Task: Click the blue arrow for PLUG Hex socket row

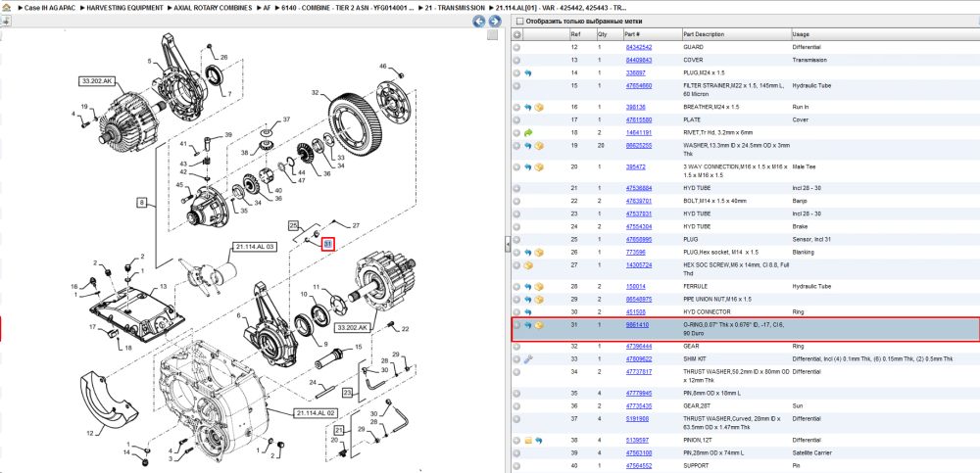Action: click(528, 252)
